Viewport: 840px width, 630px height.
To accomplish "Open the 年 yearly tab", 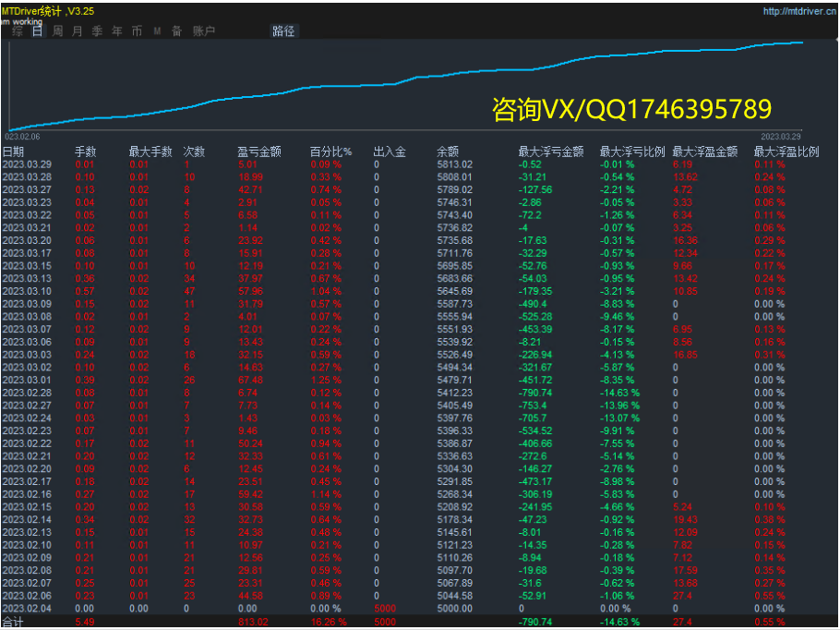I will click(x=116, y=30).
